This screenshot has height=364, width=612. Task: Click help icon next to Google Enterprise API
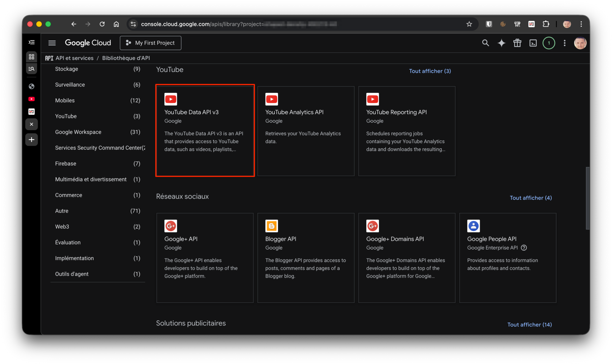(x=524, y=248)
